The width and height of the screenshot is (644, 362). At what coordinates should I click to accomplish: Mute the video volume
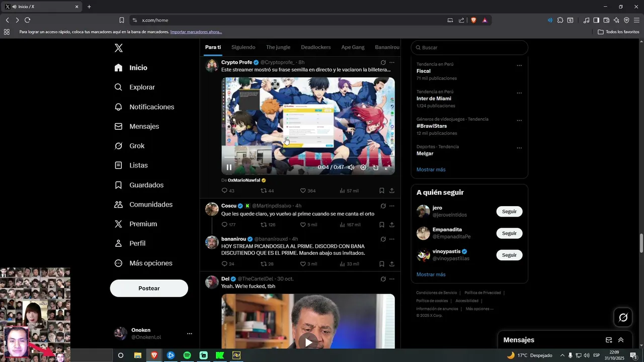point(351,167)
